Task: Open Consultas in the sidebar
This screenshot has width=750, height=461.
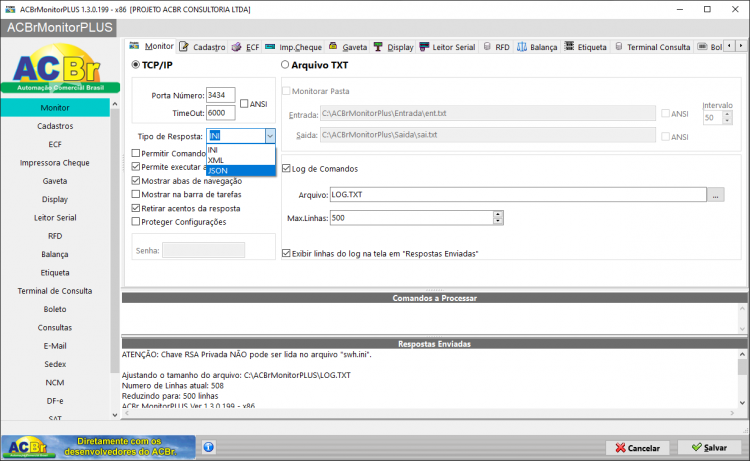Action: (x=55, y=328)
